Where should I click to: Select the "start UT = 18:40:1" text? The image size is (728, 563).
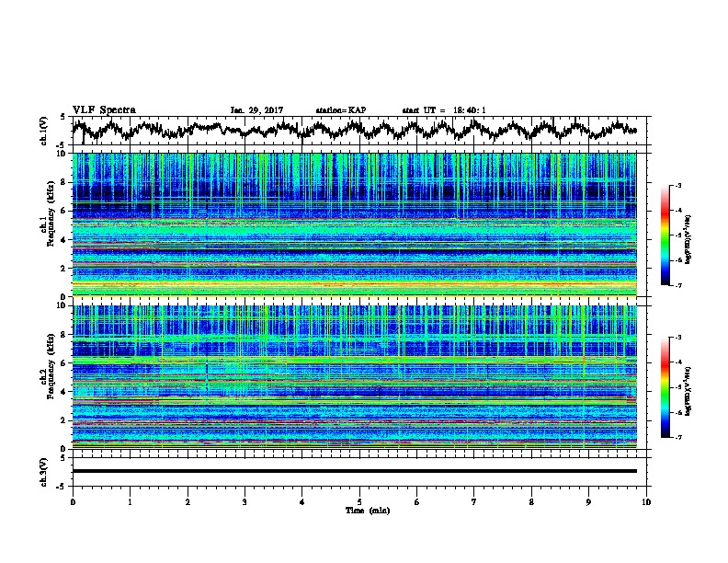point(444,110)
